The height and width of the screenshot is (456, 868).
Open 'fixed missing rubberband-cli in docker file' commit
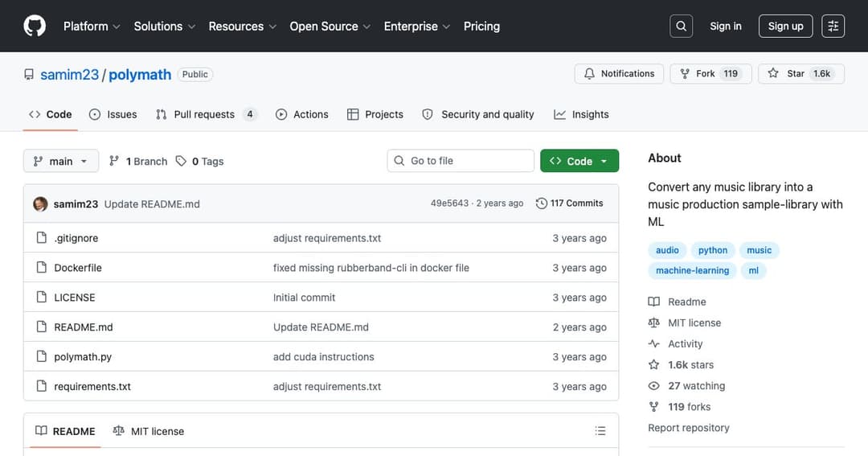click(371, 268)
